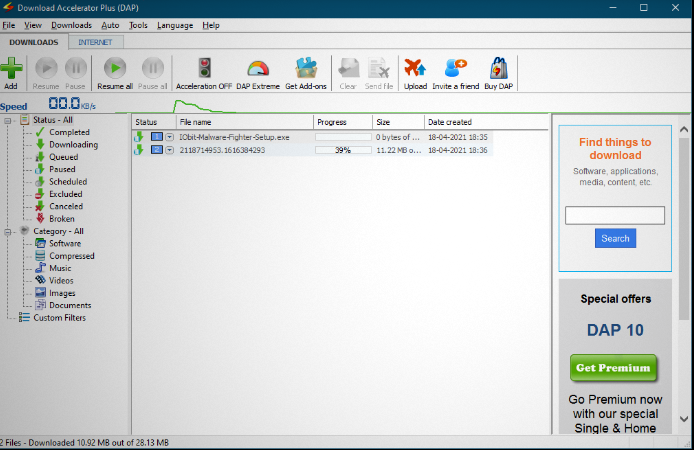This screenshot has height=450, width=694.
Task: Click status arrow icon of IObit-Malware-Fighter row
Action: click(139, 137)
